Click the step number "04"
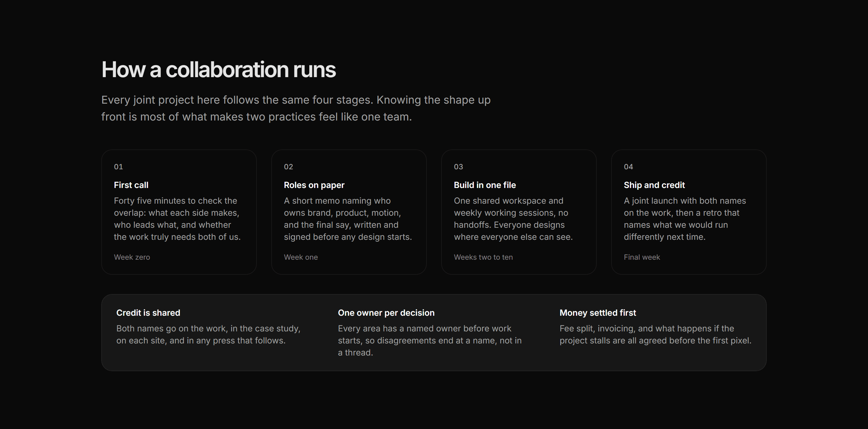The height and width of the screenshot is (429, 868). point(628,167)
